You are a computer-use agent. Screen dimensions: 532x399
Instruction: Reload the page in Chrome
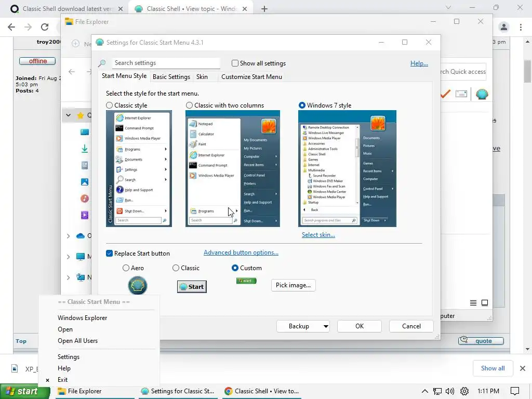click(45, 27)
